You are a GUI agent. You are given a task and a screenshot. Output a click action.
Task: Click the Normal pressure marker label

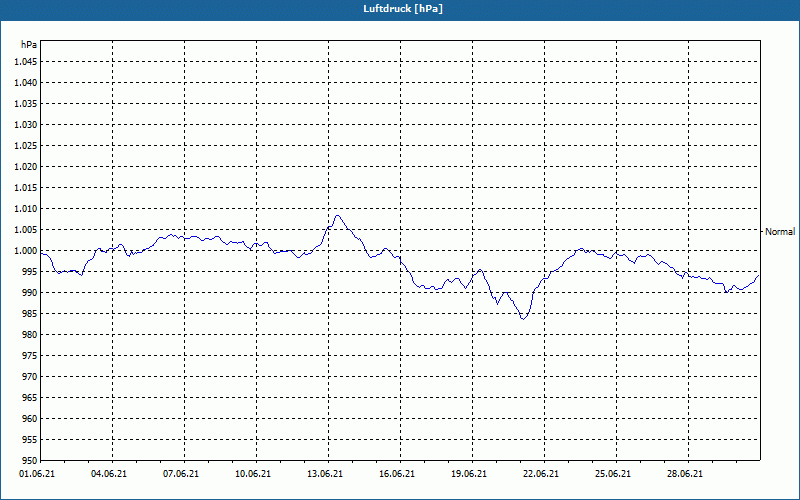click(x=780, y=232)
